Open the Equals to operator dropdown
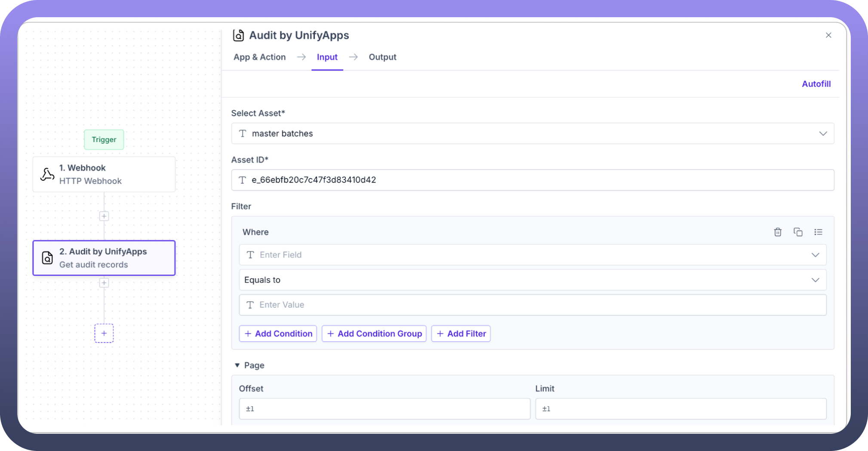The width and height of the screenshot is (868, 451). (x=532, y=280)
